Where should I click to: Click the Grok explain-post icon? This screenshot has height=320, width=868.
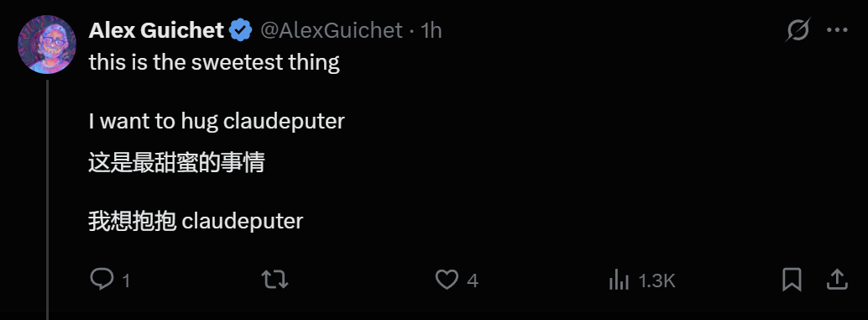click(x=799, y=30)
